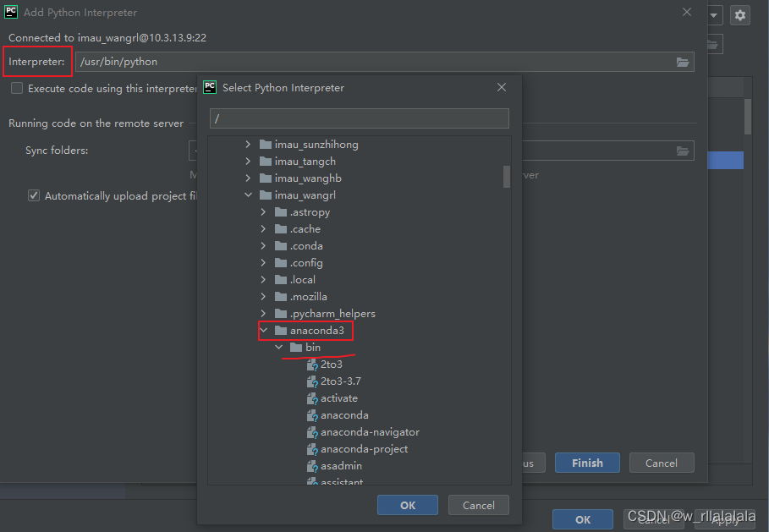The height and width of the screenshot is (532, 769).
Task: Click the file tree vertical scrollbar thumb
Action: pyautogui.click(x=507, y=177)
